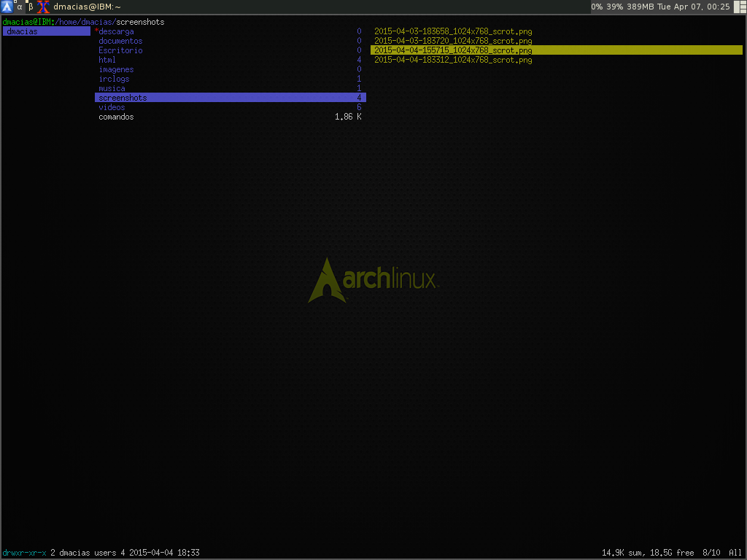Viewport: 747px width, 560px height.
Task: Click the red asterisk marker beside descarga
Action: coord(97,31)
